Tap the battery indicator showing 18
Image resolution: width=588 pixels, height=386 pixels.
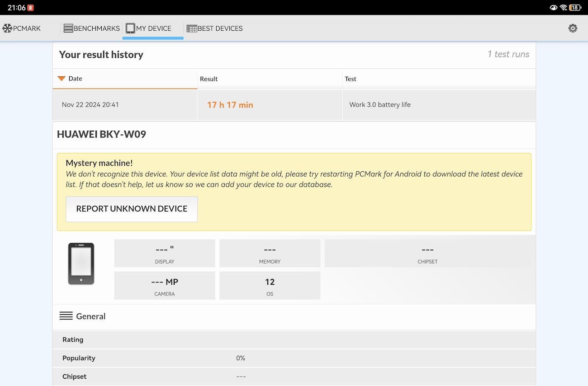pos(575,8)
